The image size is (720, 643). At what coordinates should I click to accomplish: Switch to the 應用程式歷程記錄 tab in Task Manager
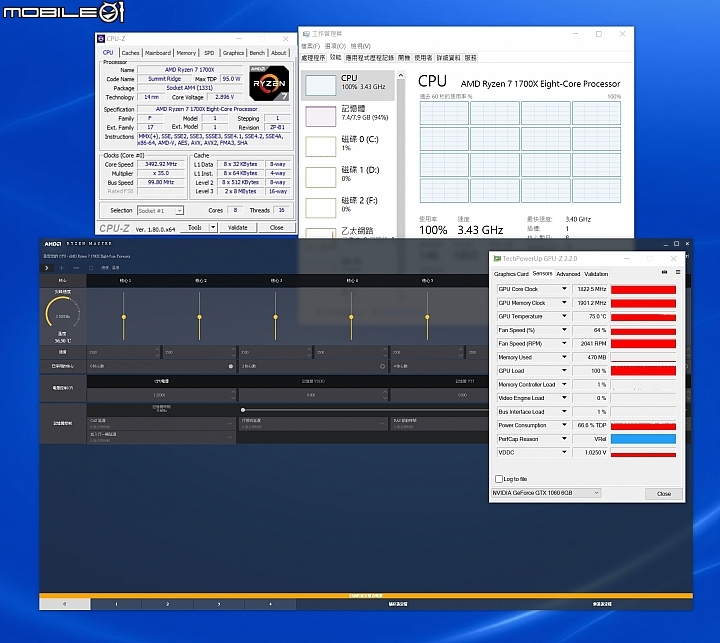tap(370, 58)
